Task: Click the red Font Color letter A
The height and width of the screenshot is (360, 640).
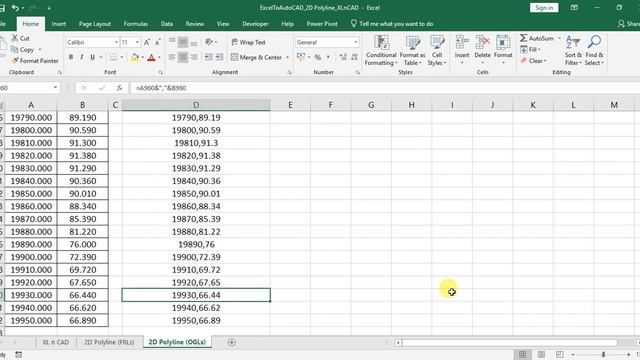Action: (x=151, y=57)
